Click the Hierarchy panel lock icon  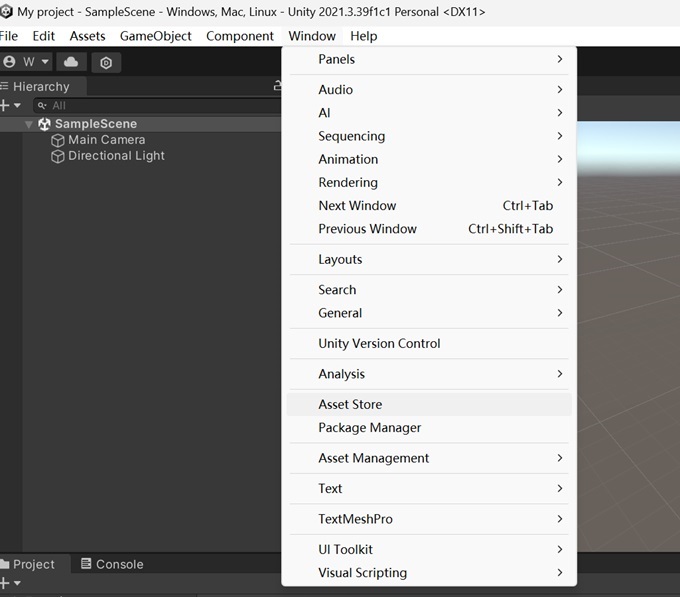click(x=277, y=86)
